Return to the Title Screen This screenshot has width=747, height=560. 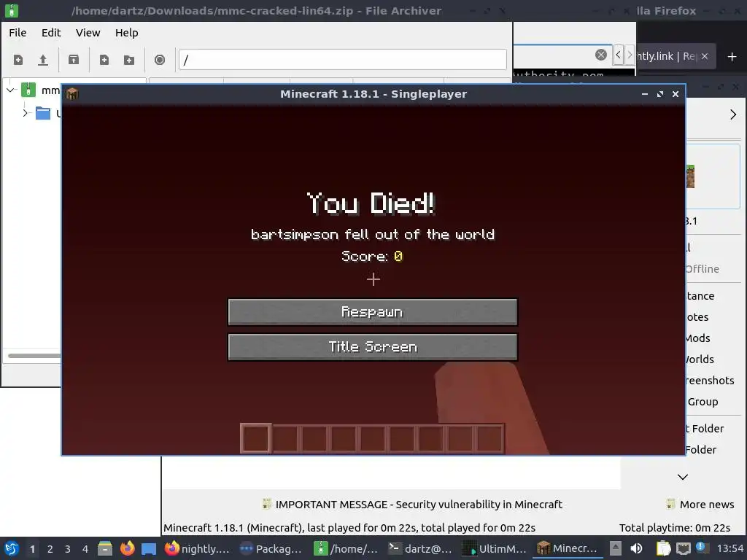click(373, 346)
